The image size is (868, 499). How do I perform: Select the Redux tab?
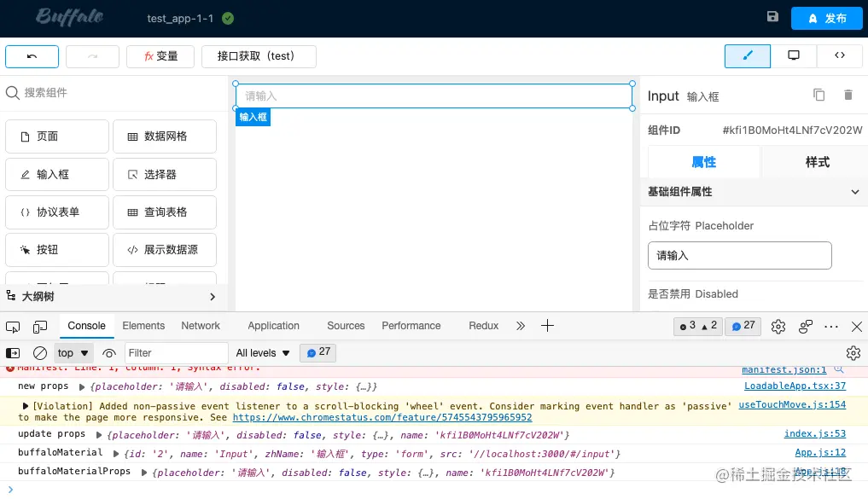[x=483, y=326]
